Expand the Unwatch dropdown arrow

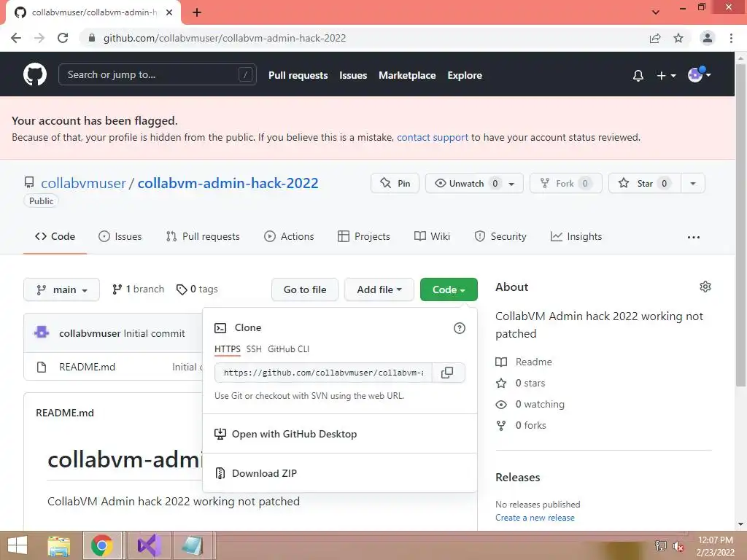[x=511, y=184]
